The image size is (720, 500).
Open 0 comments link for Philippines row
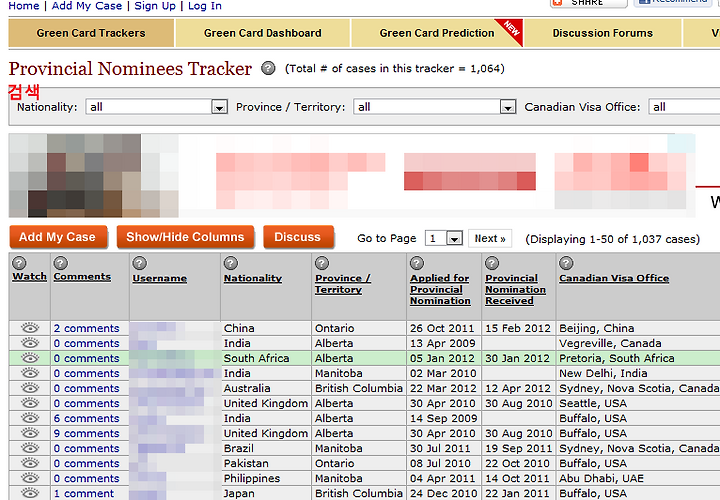86,478
